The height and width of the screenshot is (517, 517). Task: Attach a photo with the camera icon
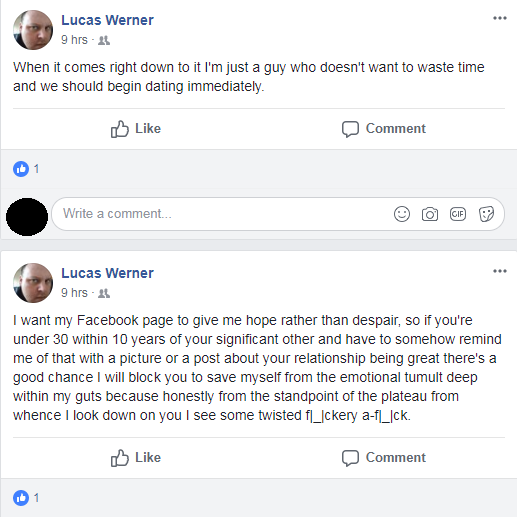tap(430, 214)
